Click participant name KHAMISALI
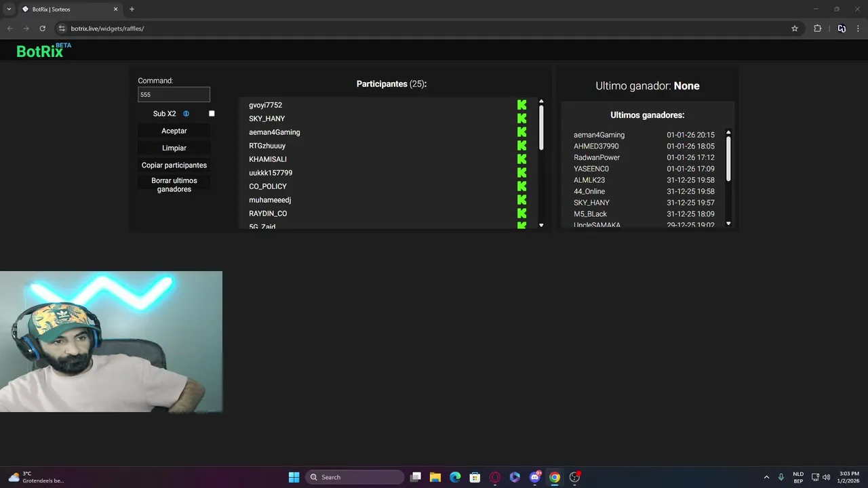The width and height of the screenshot is (868, 488). point(268,159)
